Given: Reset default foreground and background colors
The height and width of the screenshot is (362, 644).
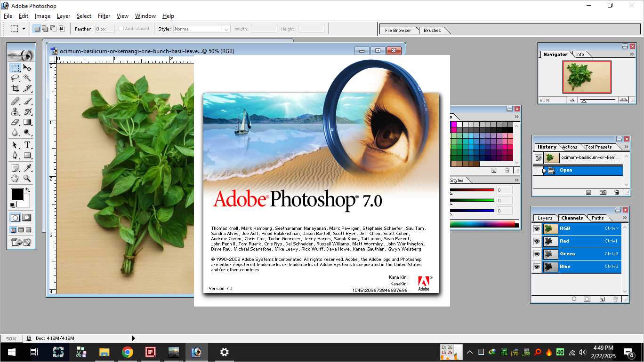Looking at the screenshot, I should coord(13,205).
